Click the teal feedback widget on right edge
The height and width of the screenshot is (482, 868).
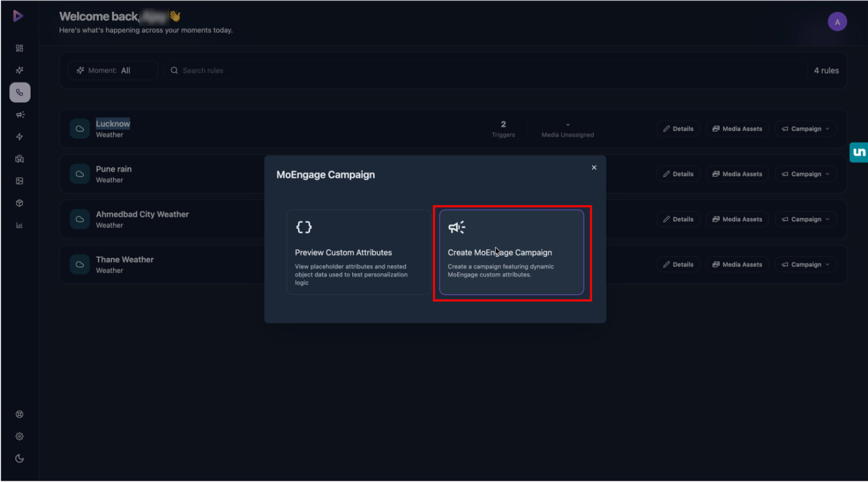pyautogui.click(x=858, y=152)
